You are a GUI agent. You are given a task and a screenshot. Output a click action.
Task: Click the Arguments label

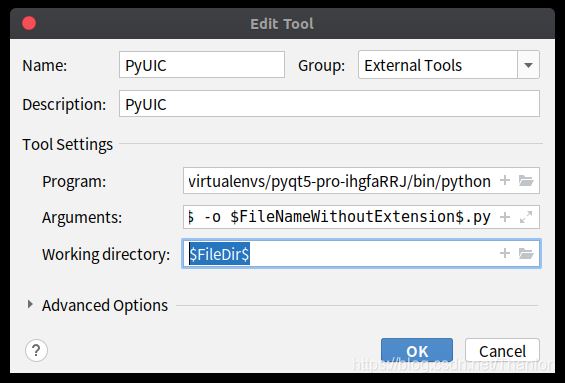point(82,218)
